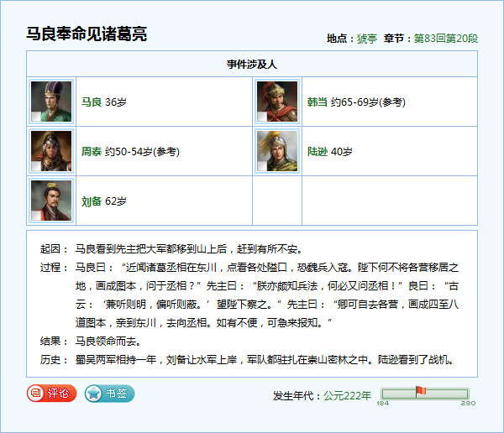
Task: Open the 马良 name link
Action: pos(91,102)
